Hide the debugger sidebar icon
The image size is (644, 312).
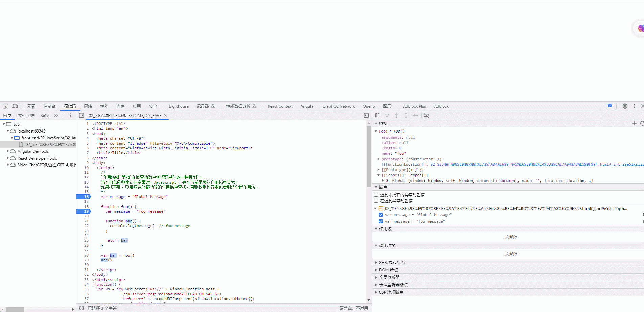366,115
